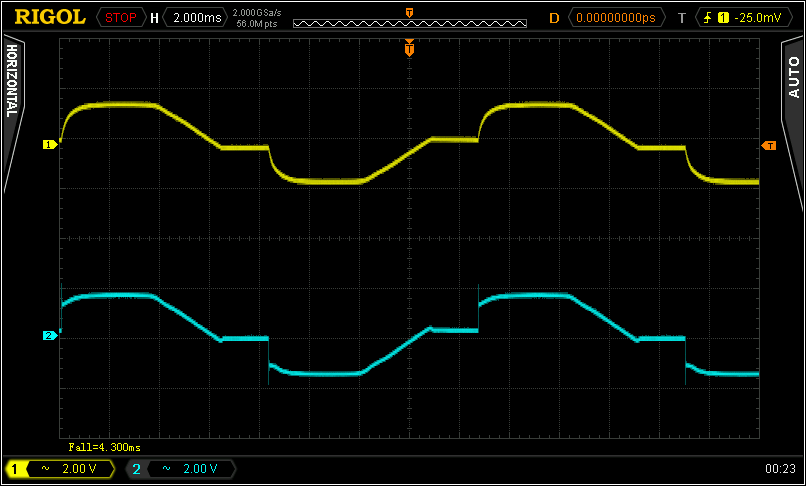Click the yellow channel 1 ground marker
This screenshot has width=806, height=486.
point(50,145)
